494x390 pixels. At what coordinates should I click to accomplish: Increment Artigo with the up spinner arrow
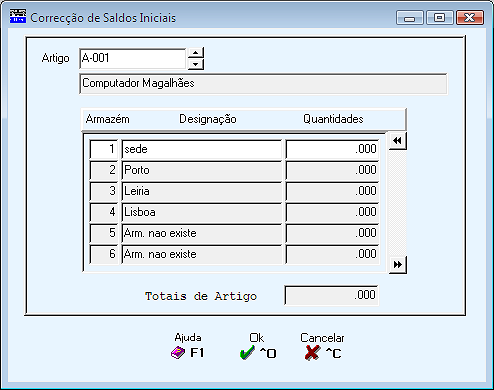(196, 53)
